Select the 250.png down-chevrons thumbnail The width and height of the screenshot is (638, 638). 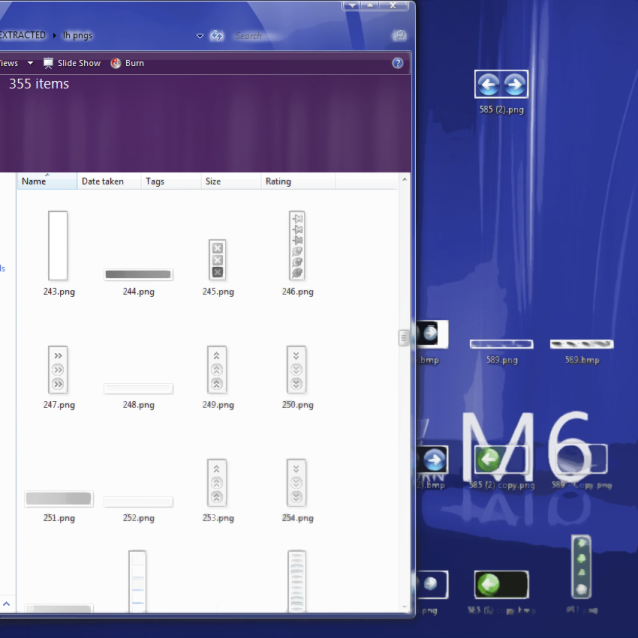pos(297,370)
